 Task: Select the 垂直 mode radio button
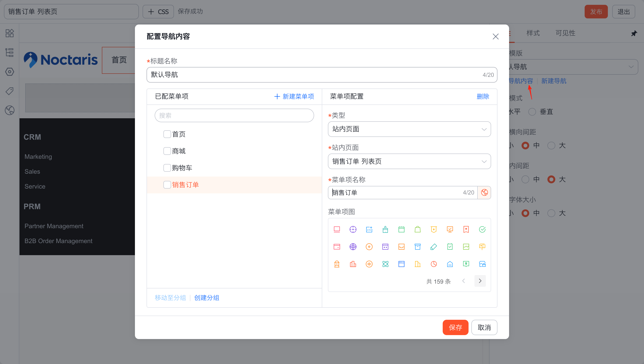[x=532, y=112]
